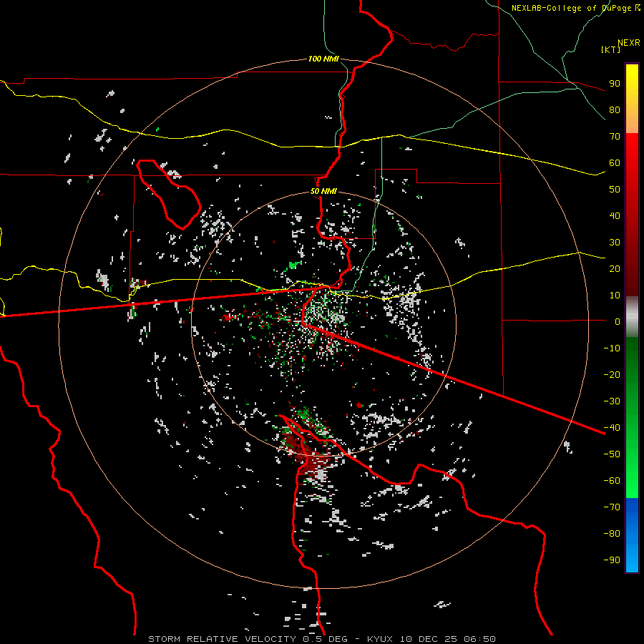
Task: Click the -30 value on velocity scale
Action: point(612,401)
